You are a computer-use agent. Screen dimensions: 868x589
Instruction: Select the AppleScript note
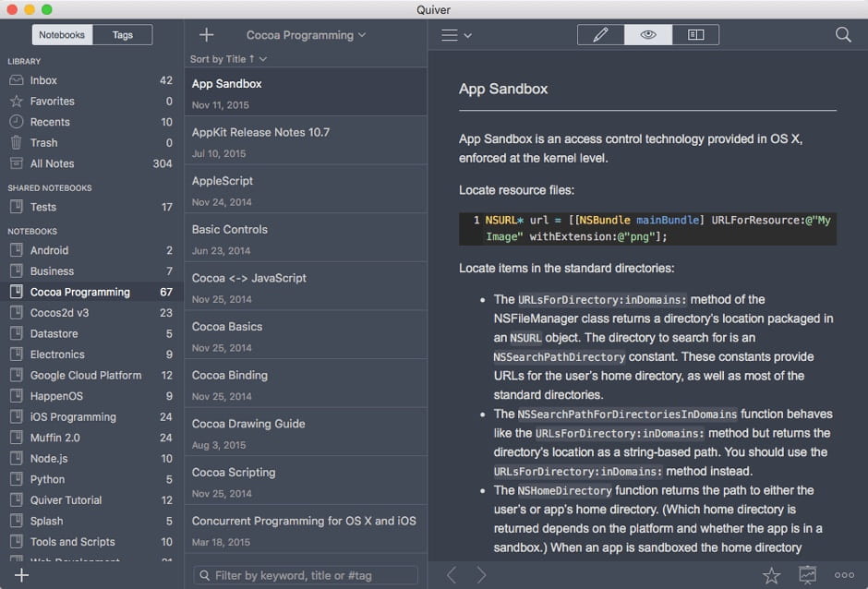point(305,189)
